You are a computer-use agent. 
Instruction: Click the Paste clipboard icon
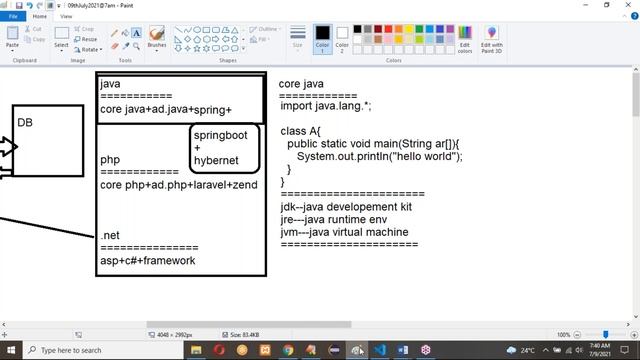[12, 33]
